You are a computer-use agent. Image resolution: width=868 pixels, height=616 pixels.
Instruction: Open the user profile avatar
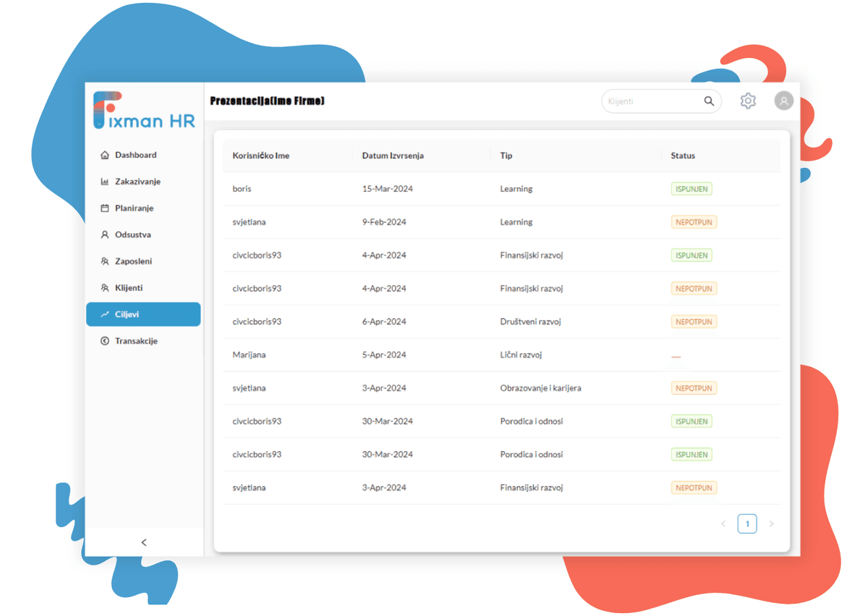(783, 101)
